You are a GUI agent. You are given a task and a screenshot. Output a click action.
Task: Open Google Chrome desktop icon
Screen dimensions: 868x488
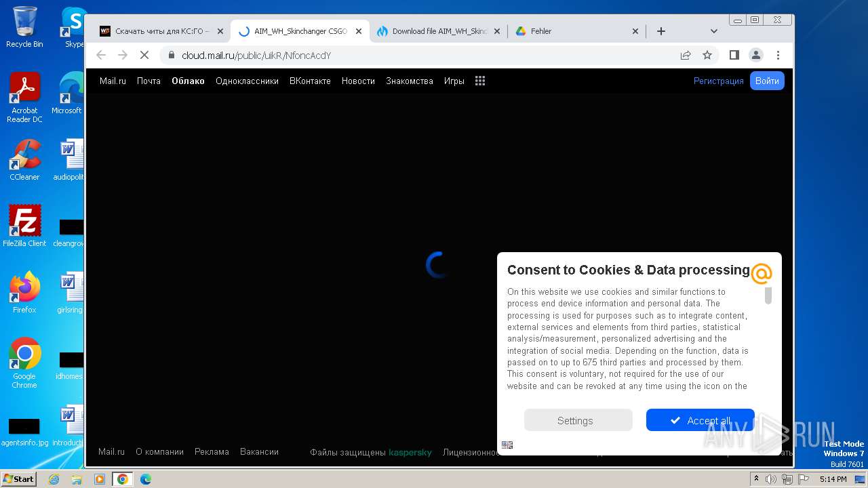(x=24, y=363)
